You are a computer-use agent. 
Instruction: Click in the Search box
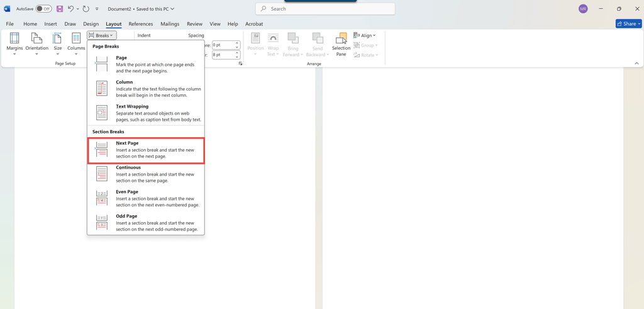(x=325, y=9)
